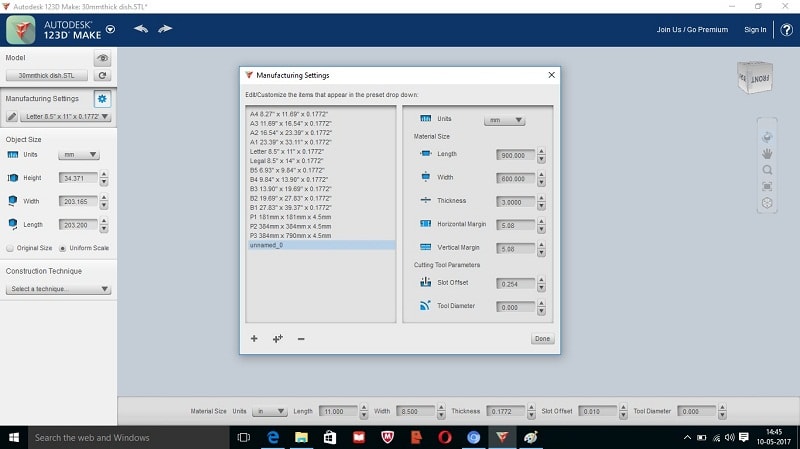
Task: Open Microsoft Edge from the taskbar
Action: 273,437
